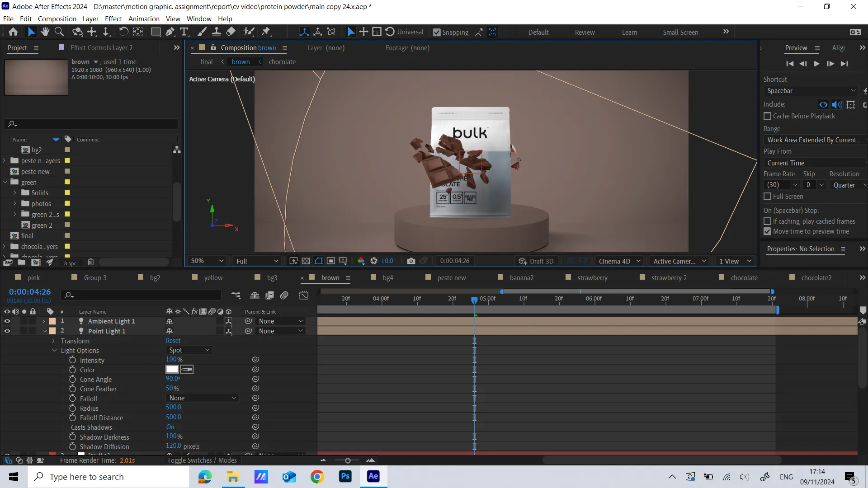The image size is (868, 488).
Task: Click the Draft 3D button
Action: point(536,261)
